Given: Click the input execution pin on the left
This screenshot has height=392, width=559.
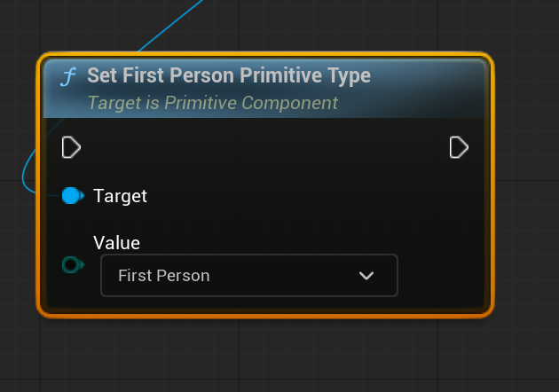Looking at the screenshot, I should [71, 147].
